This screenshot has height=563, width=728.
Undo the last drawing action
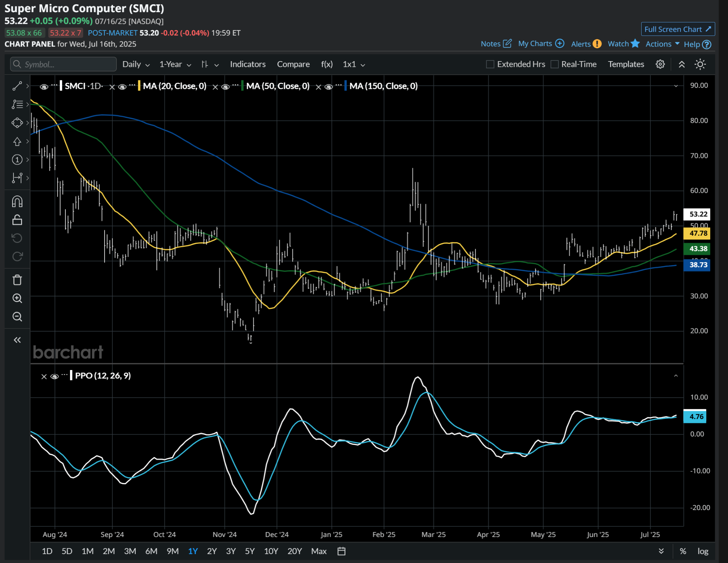pos(17,238)
